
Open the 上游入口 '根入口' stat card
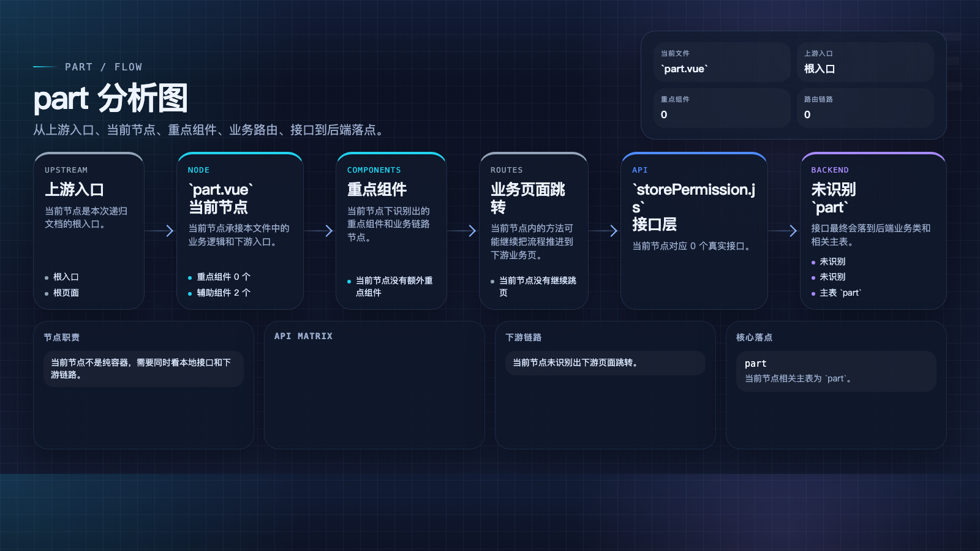[x=865, y=62]
